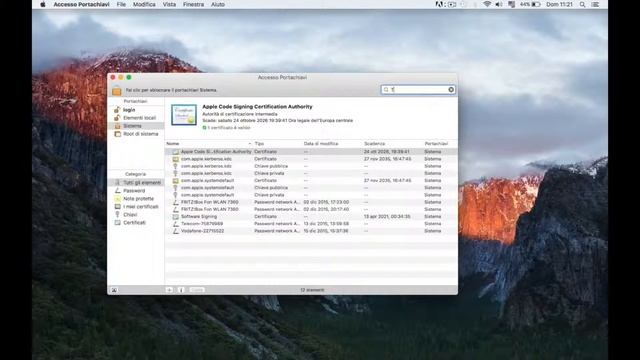Select FRITZ!Box Fon WLAN 7360 modified 17:23:00
Viewport: 640px width, 360px height.
click(311, 202)
